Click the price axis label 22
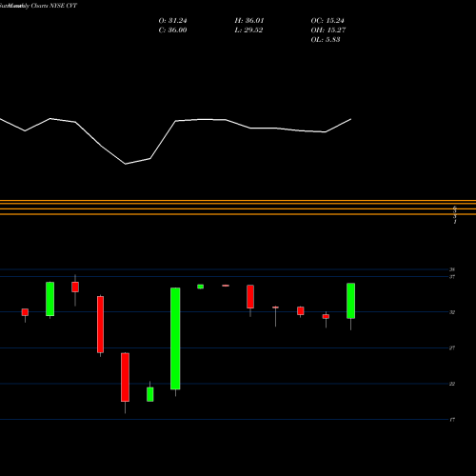Viewport: 476px width, 476px height. [452, 384]
